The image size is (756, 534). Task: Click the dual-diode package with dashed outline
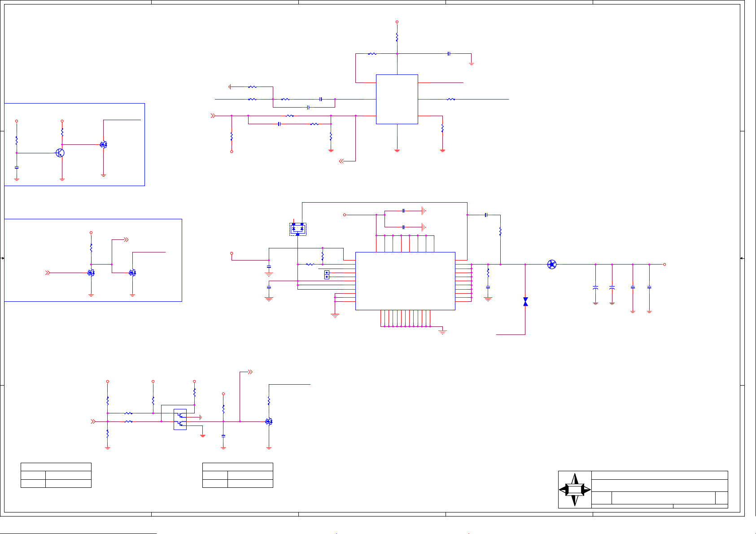(x=298, y=229)
